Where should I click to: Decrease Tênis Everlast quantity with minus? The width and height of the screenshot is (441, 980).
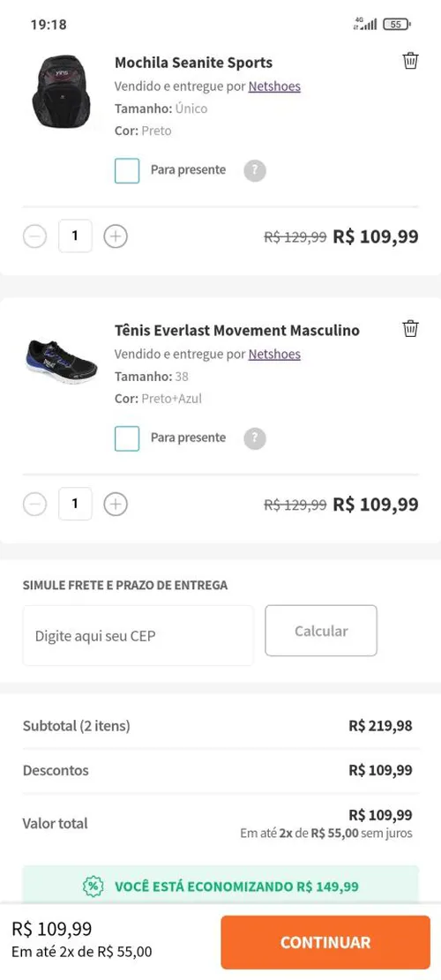[35, 504]
